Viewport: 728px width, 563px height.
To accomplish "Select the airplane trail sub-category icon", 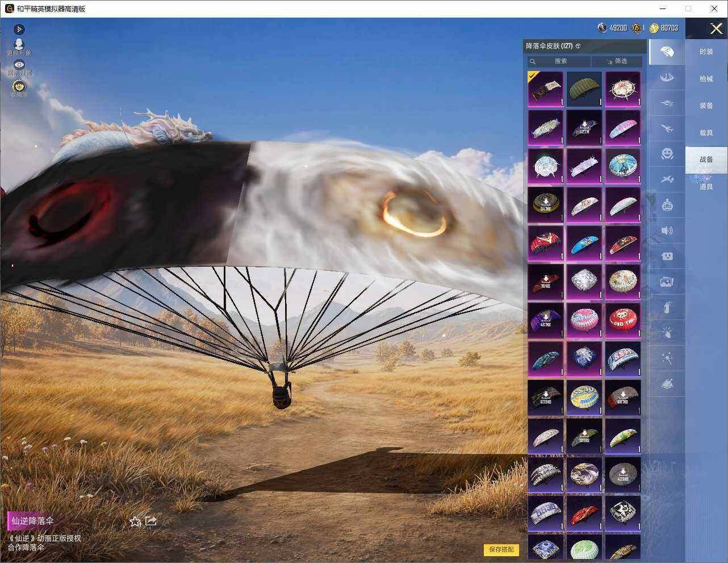I will pyautogui.click(x=667, y=129).
